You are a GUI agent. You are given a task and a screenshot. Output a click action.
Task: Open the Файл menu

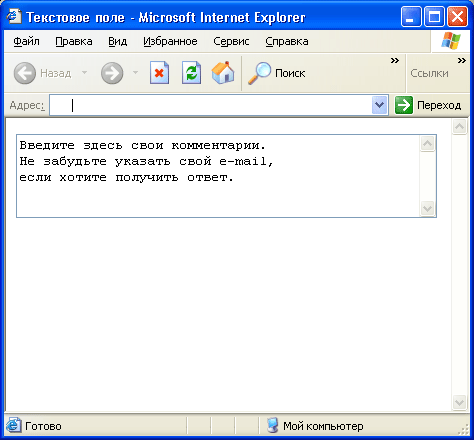click(x=26, y=41)
